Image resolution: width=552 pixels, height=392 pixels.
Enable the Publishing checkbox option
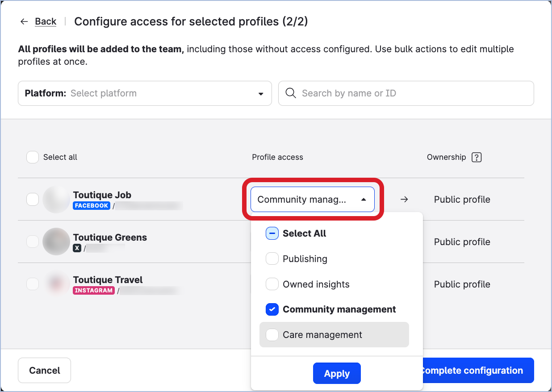tap(272, 259)
